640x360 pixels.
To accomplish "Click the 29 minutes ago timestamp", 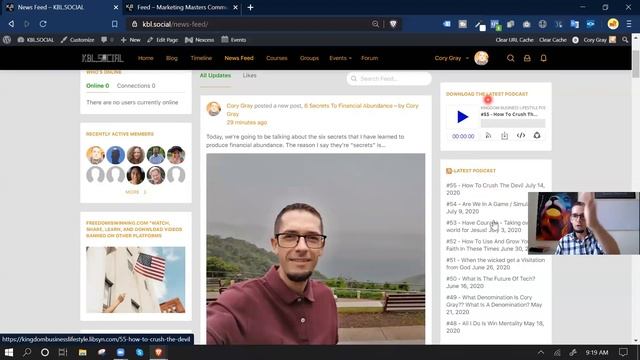I will coord(247,122).
